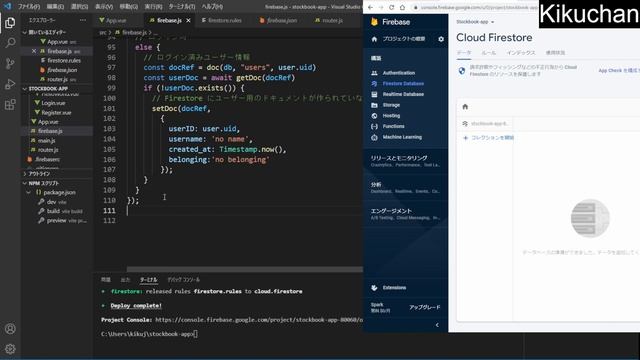The height and width of the screenshot is (360, 640).
Task: Open the Stockbook-app project dropdown
Action: (475, 22)
